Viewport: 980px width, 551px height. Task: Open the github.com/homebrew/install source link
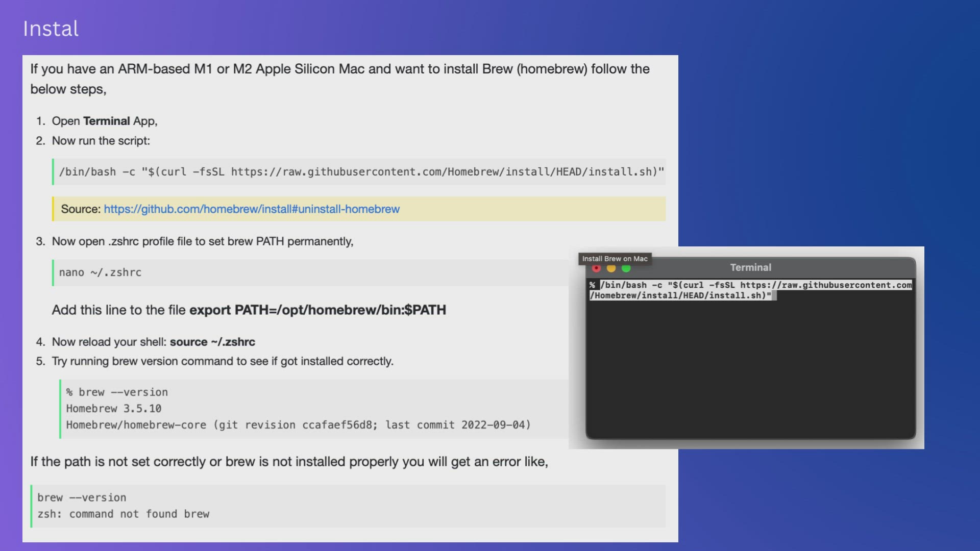(x=251, y=209)
